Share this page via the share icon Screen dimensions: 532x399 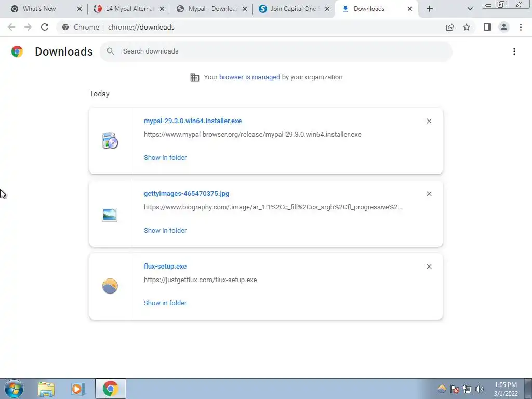pyautogui.click(x=450, y=27)
